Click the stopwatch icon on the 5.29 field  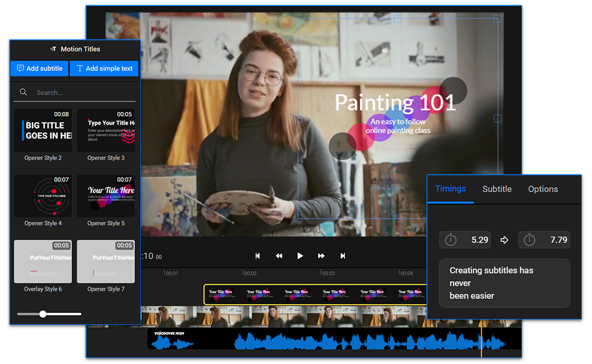[451, 240]
